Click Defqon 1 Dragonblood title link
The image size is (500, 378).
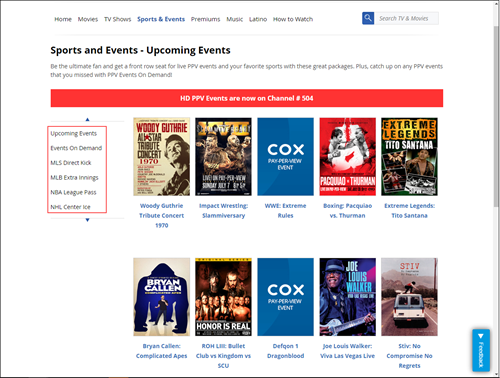click(285, 351)
